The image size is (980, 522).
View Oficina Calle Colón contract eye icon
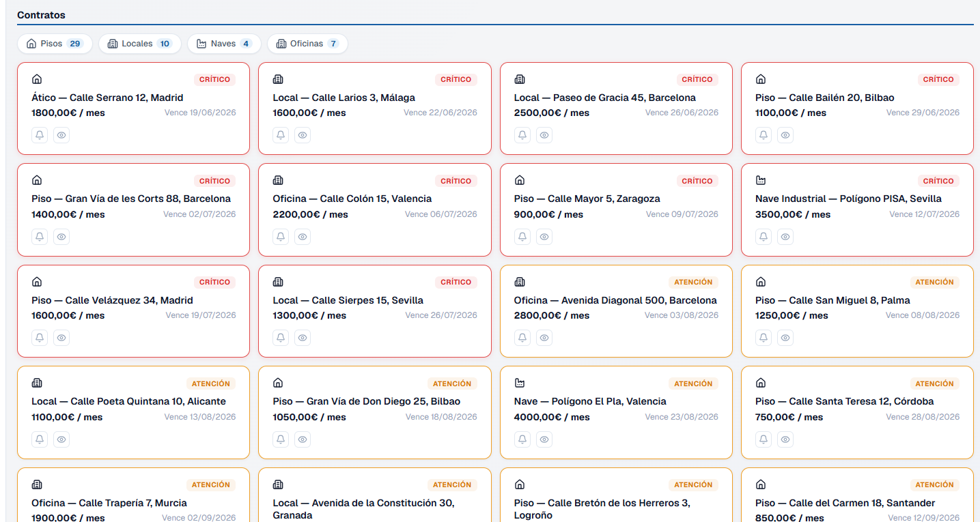pyautogui.click(x=303, y=237)
